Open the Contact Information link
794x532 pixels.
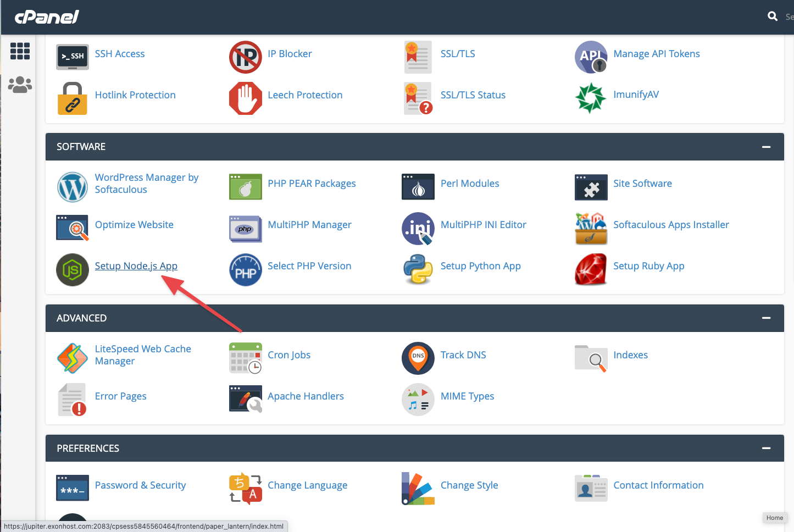tap(658, 485)
